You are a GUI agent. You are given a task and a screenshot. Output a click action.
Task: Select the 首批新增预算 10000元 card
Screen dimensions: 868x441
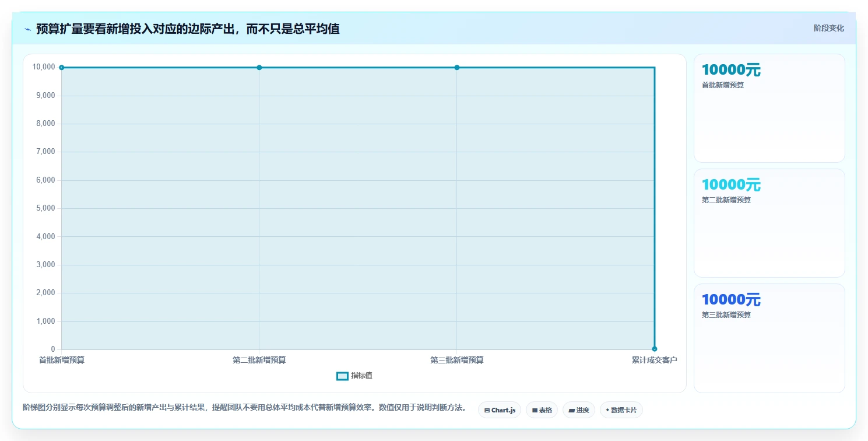(769, 108)
